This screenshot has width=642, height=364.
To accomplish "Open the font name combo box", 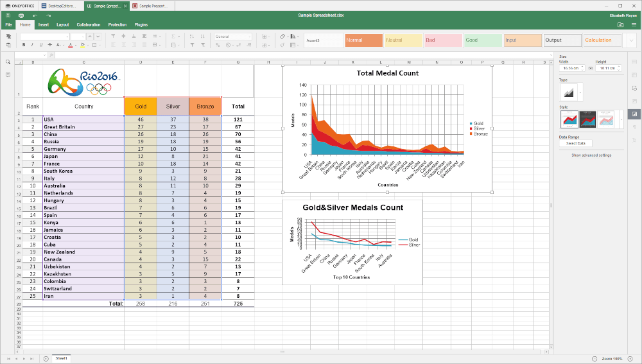I will coord(45,37).
